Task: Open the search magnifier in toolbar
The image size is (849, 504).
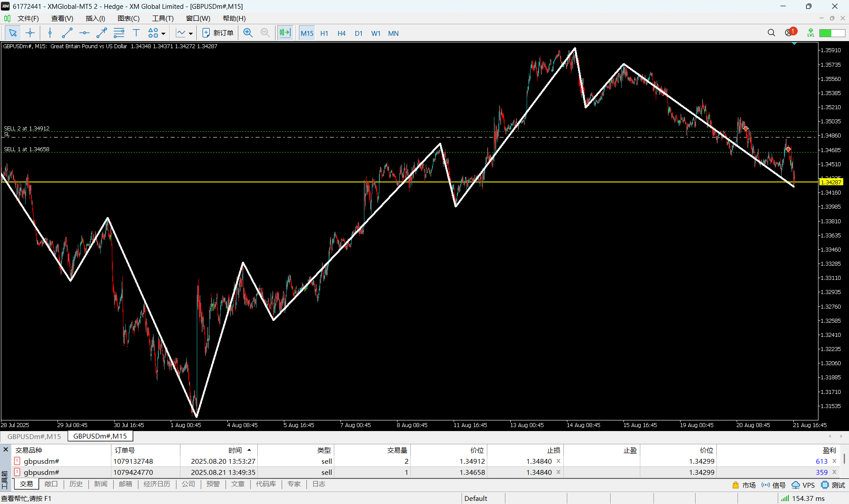Action: [771, 33]
